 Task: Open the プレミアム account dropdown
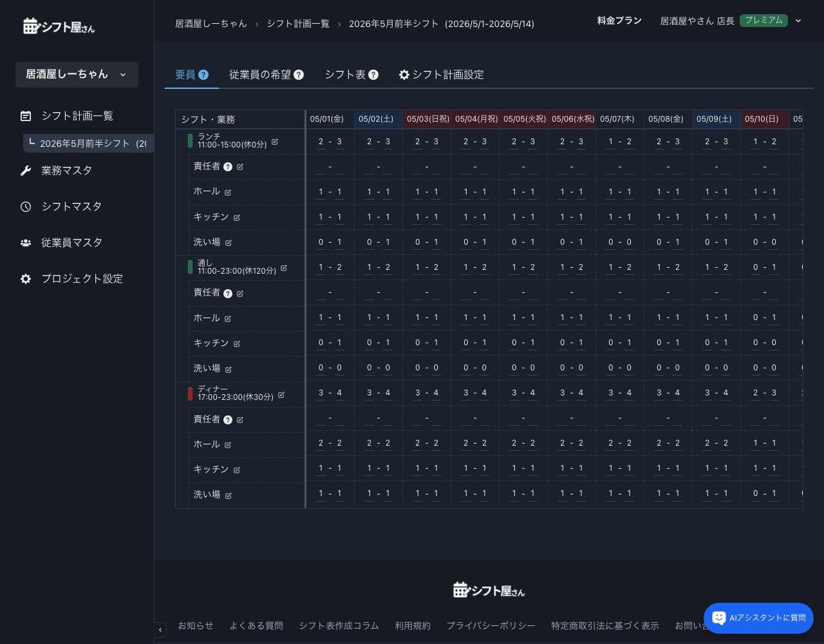tap(798, 21)
